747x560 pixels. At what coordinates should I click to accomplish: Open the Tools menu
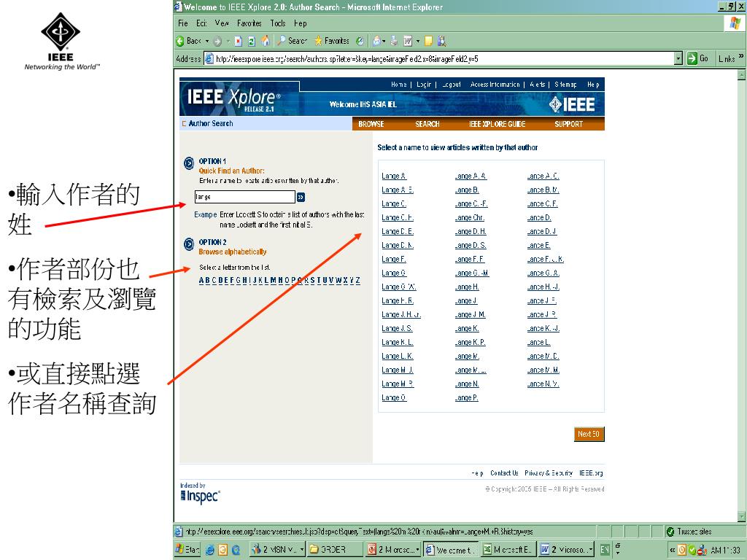[278, 23]
